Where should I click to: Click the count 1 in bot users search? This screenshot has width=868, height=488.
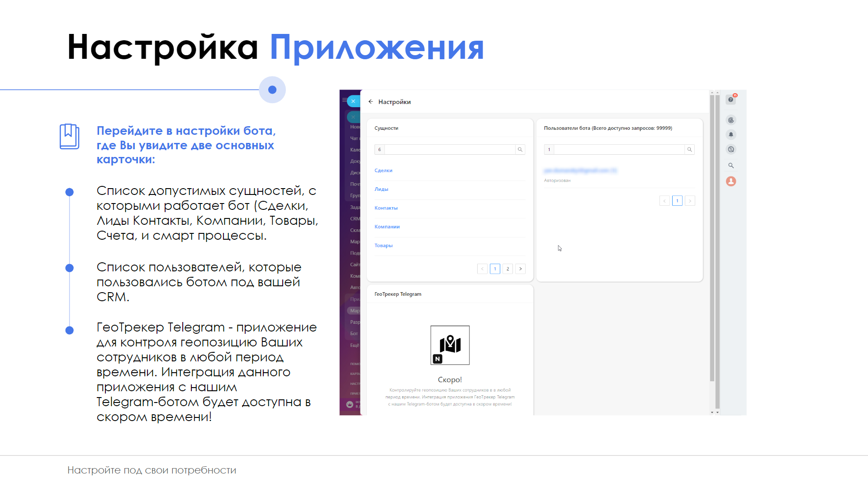[x=549, y=150]
